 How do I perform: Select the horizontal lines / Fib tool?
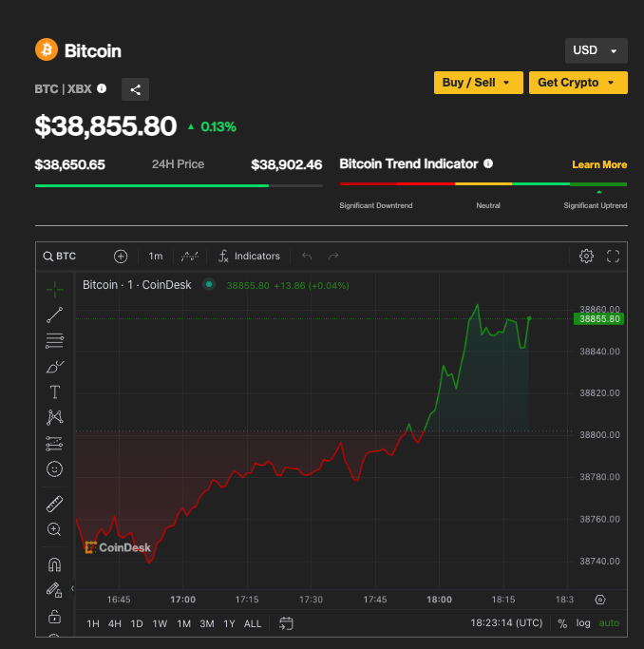(x=54, y=340)
